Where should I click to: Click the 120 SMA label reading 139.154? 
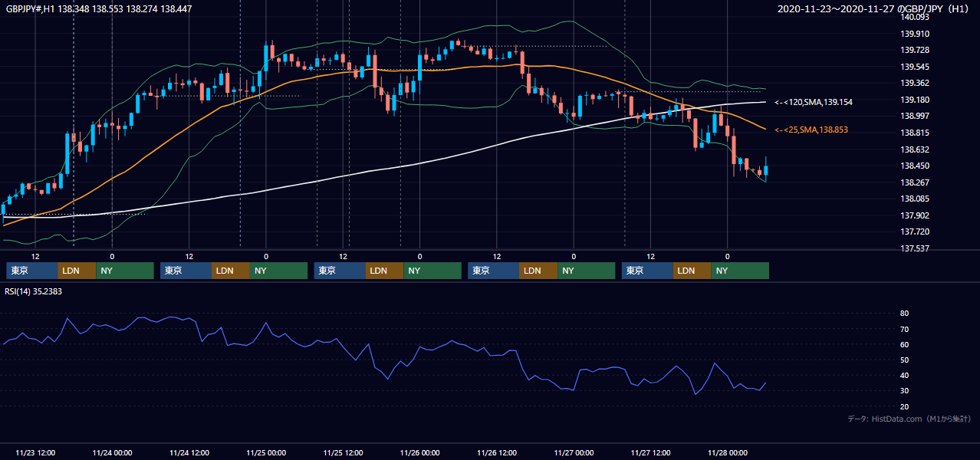814,102
